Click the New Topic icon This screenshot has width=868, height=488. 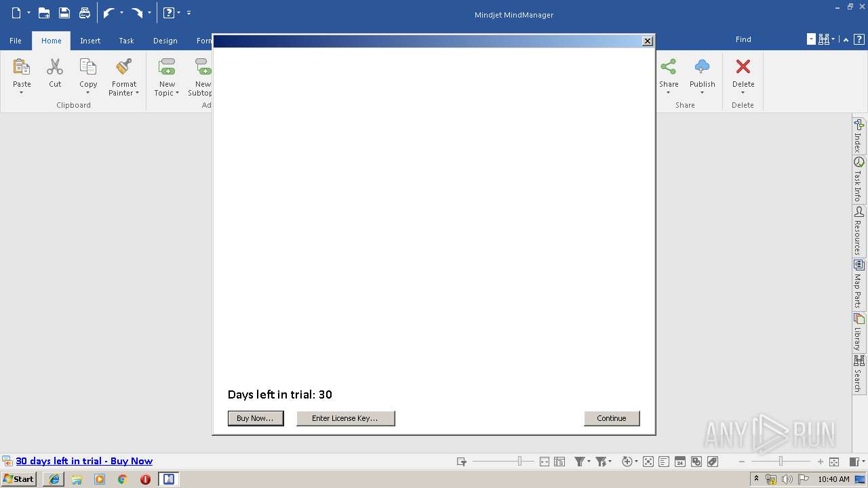[167, 67]
